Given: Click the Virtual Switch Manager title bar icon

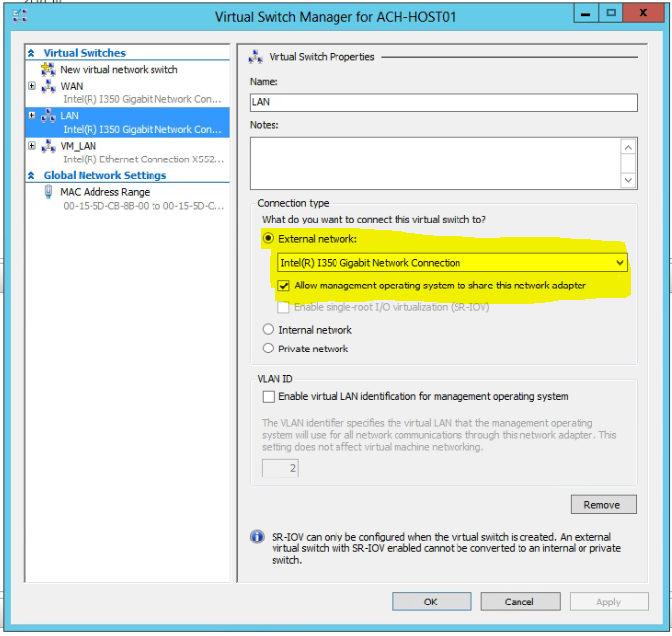Looking at the screenshot, I should 20,16.
